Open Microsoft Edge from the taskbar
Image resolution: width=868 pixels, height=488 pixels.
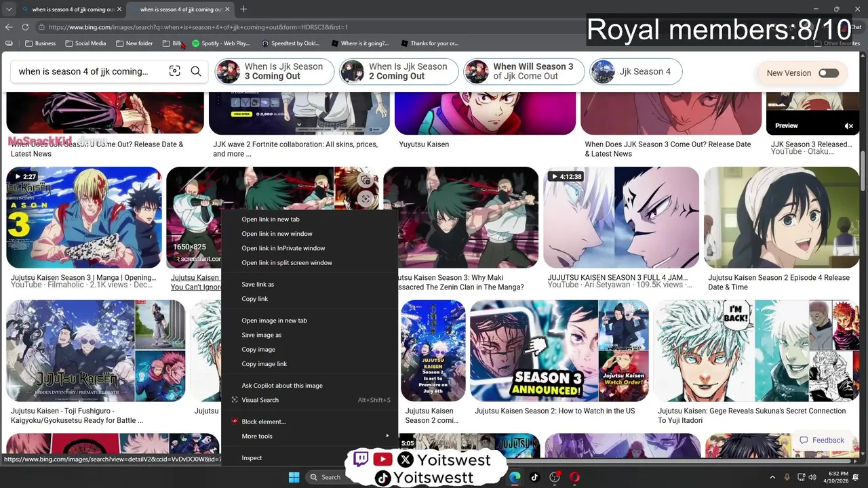(x=515, y=477)
